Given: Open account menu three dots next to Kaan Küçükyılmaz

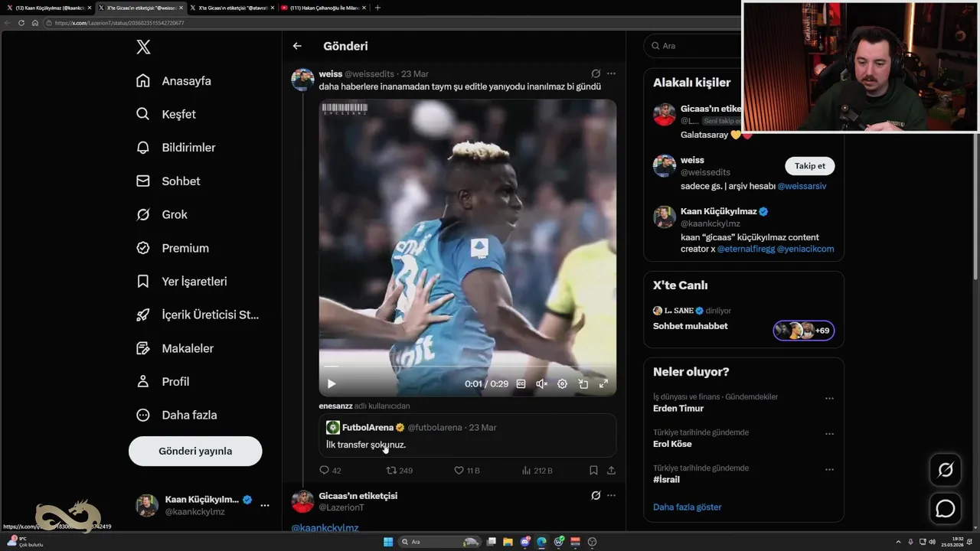Looking at the screenshot, I should pos(264,505).
